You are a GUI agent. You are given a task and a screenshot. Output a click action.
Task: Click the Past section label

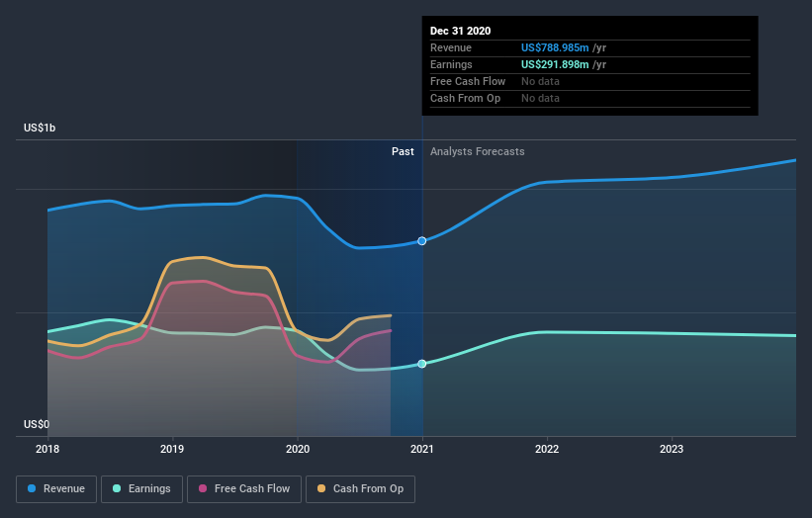[x=403, y=151]
